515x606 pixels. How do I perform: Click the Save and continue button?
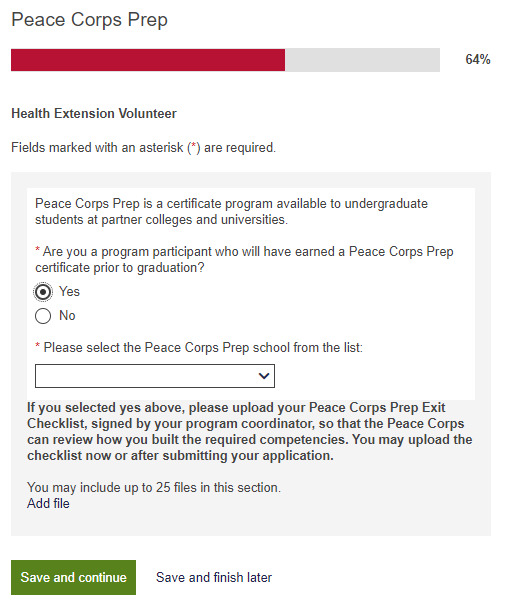[73, 577]
